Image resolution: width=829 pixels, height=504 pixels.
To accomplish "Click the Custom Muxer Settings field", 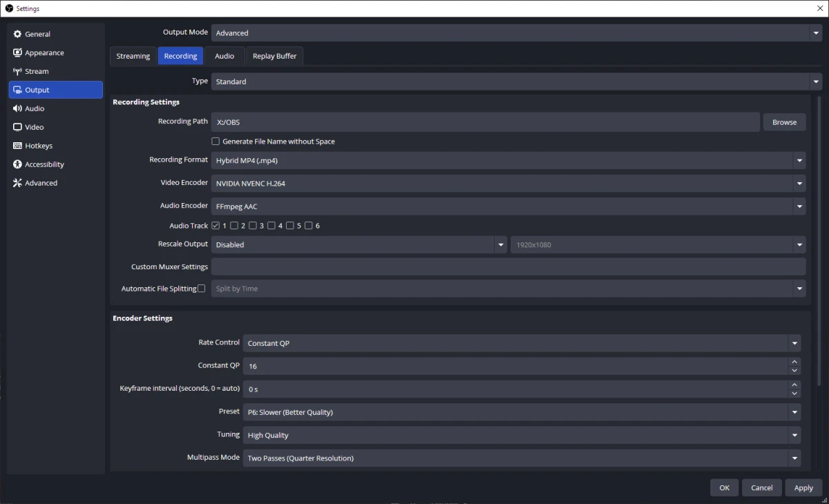I will click(x=508, y=266).
